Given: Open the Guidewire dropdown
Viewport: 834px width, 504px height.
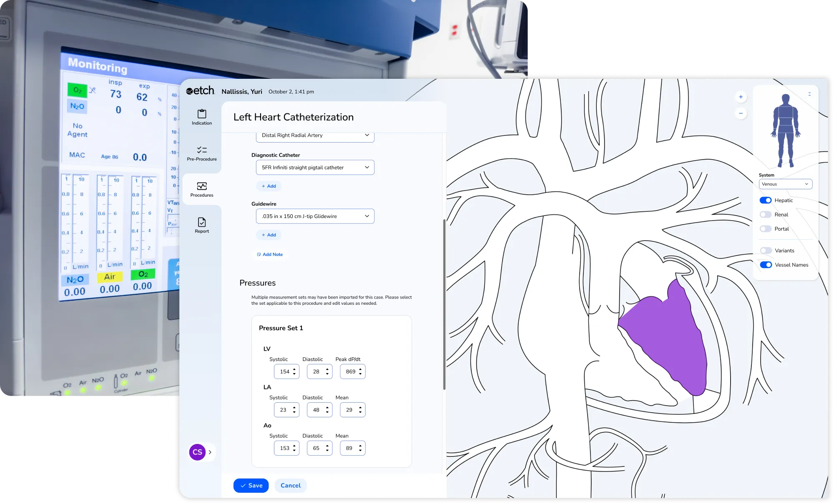Looking at the screenshot, I should coord(315,216).
